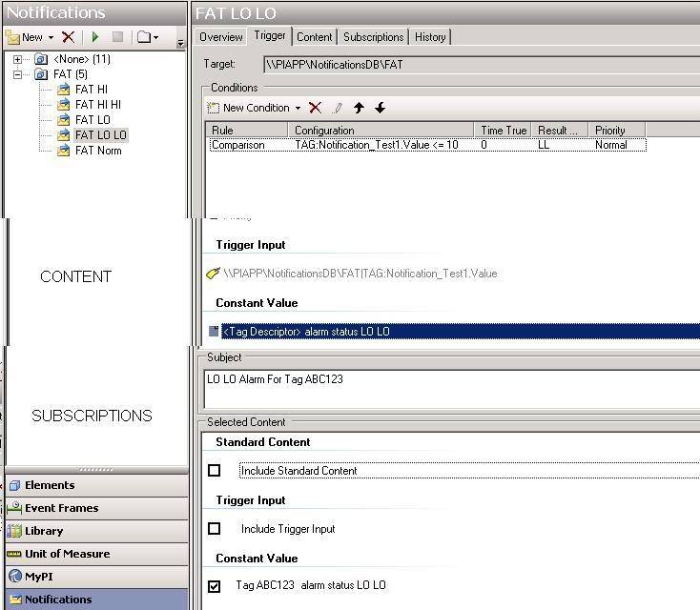
Task: Enable Include Standard Content checkbox
Action: tap(215, 470)
